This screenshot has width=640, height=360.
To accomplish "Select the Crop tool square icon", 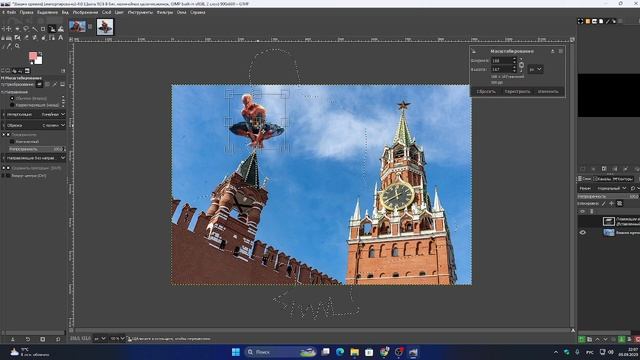I will click(x=43, y=29).
